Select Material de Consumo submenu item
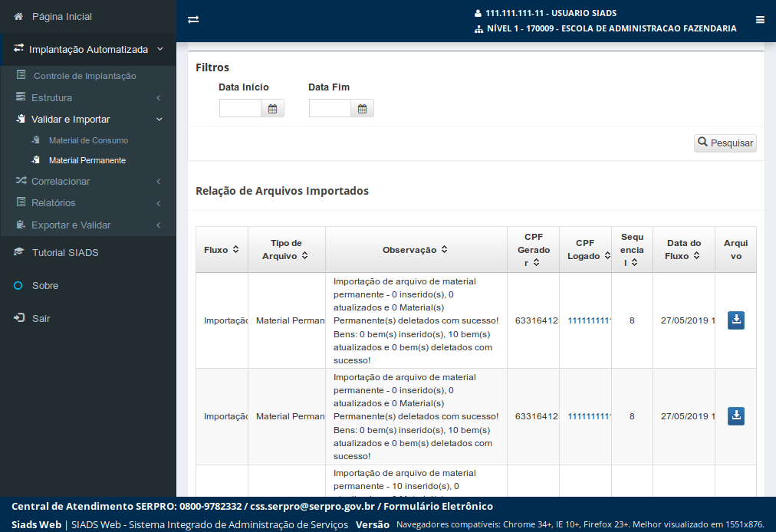This screenshot has height=532, width=776. click(x=89, y=140)
